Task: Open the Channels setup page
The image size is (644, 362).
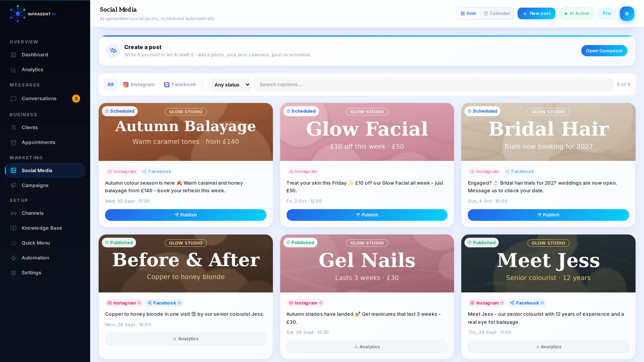Action: coord(45,213)
